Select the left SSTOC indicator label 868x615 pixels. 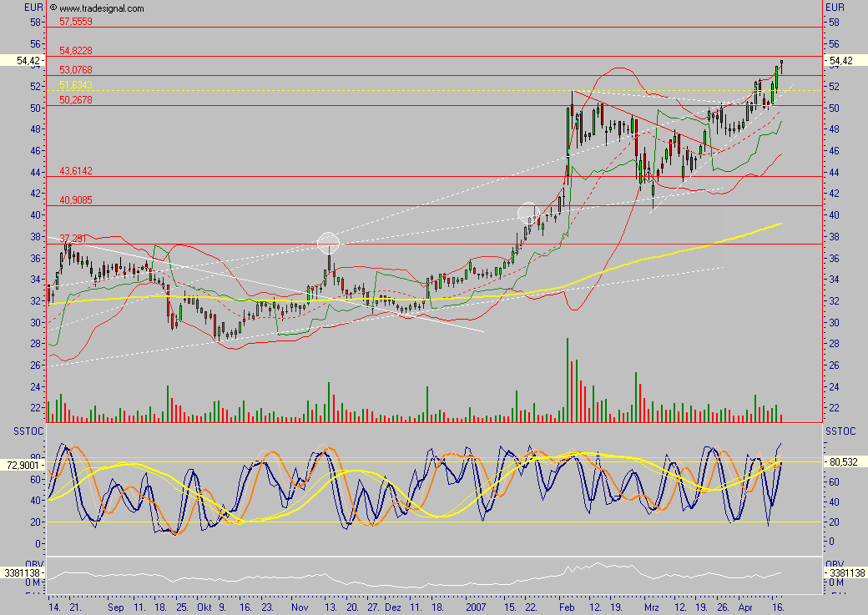(x=28, y=431)
